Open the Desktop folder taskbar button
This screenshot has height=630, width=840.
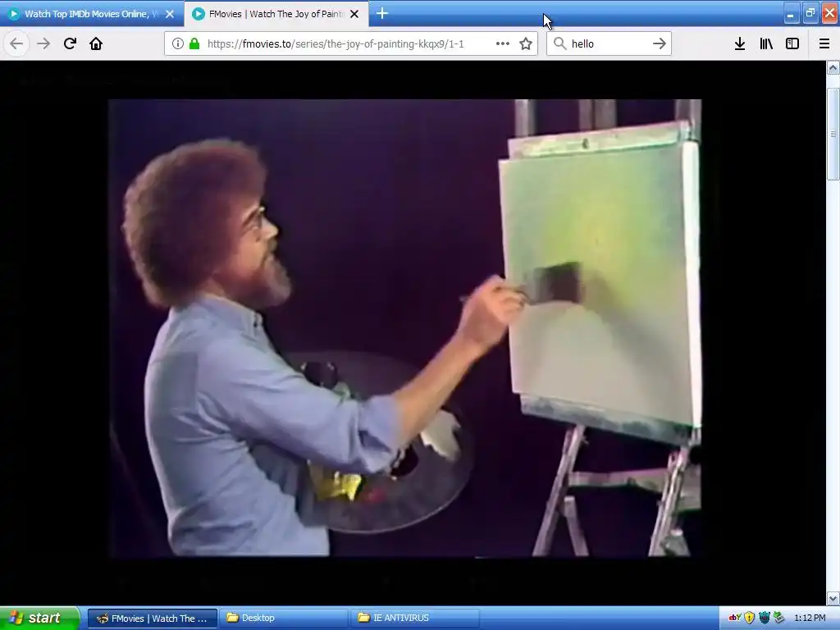tap(282, 619)
